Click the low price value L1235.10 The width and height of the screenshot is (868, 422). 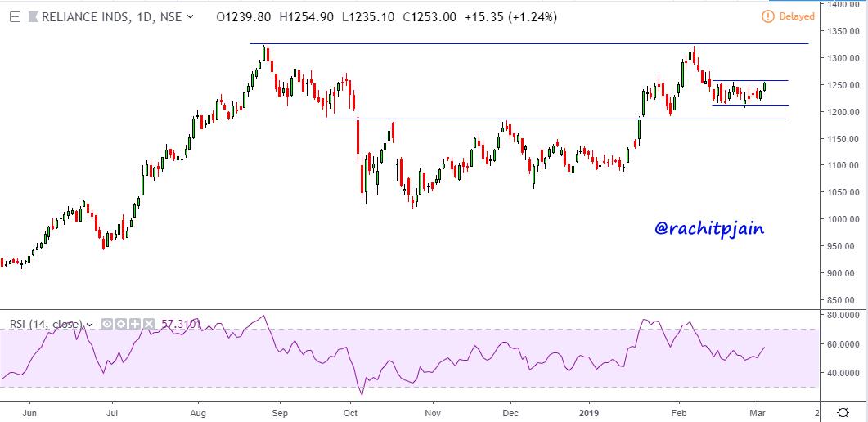[369, 17]
